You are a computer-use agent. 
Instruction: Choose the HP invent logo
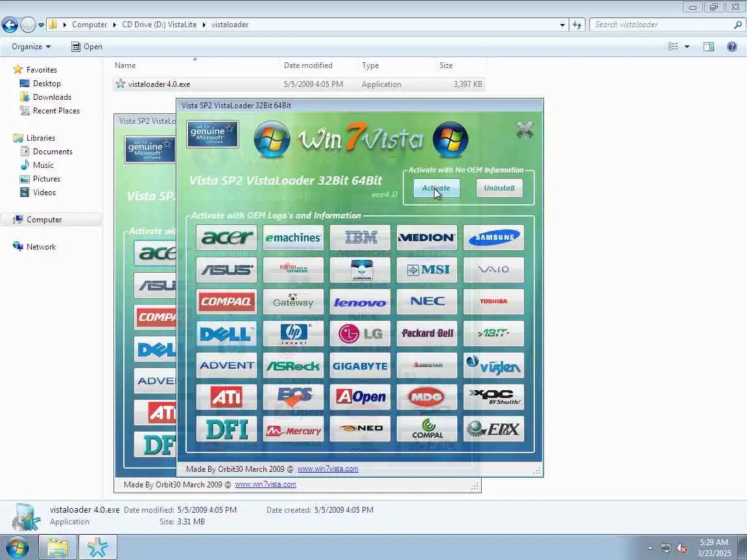[293, 333]
